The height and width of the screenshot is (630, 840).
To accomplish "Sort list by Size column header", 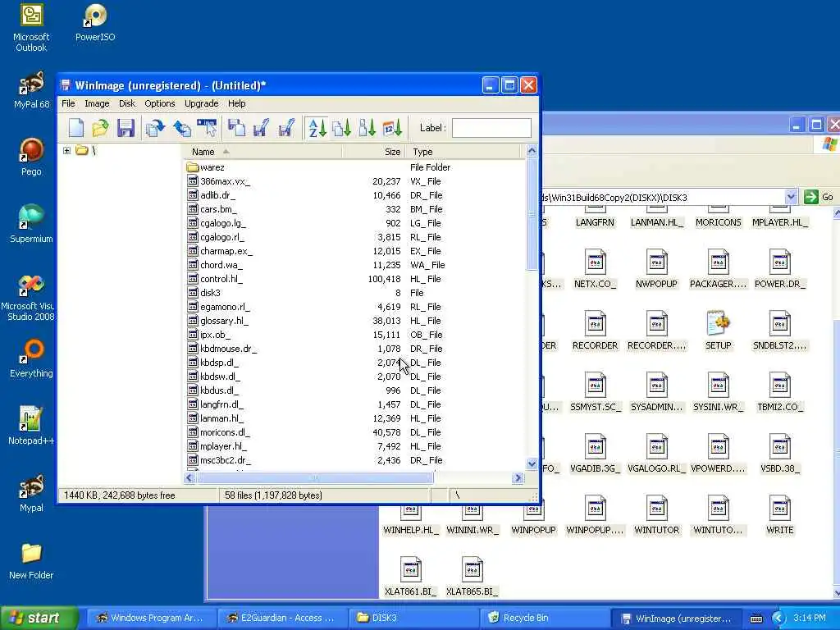I will 373,152.
